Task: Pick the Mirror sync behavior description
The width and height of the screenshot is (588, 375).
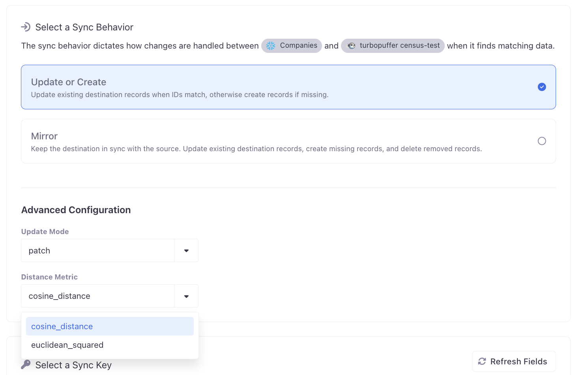Action: [x=256, y=149]
